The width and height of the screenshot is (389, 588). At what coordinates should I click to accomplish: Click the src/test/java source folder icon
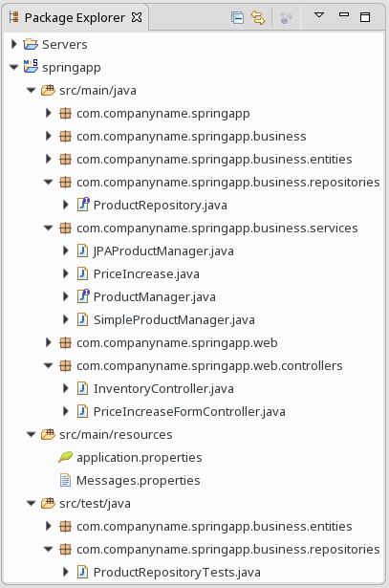click(48, 503)
